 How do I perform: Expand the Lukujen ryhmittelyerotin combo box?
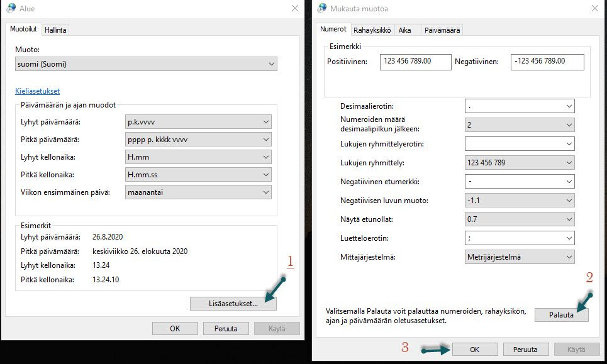click(x=520, y=144)
